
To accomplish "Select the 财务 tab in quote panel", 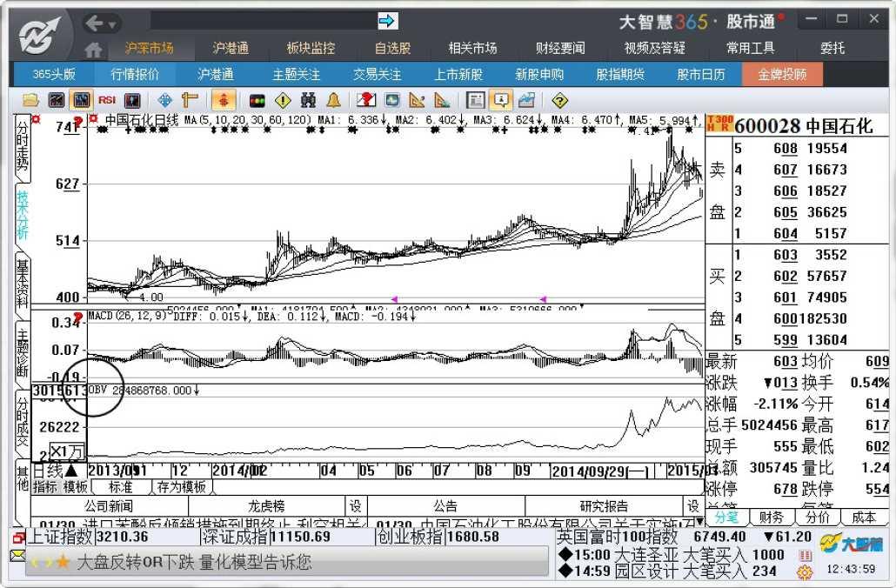I will (772, 518).
